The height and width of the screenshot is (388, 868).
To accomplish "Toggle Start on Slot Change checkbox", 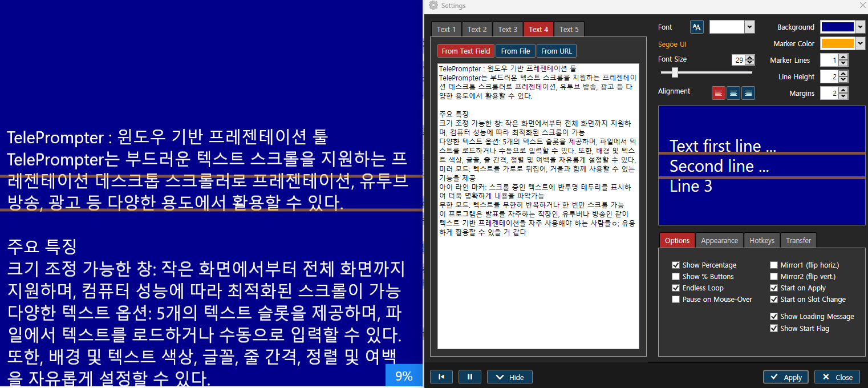I will (774, 299).
